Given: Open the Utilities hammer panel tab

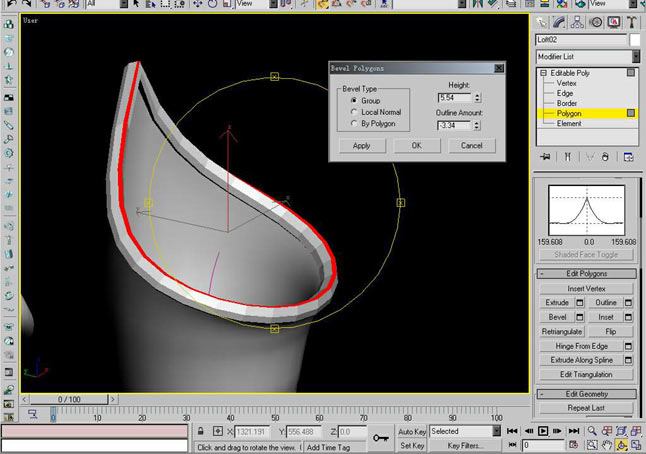Looking at the screenshot, I should 631,22.
